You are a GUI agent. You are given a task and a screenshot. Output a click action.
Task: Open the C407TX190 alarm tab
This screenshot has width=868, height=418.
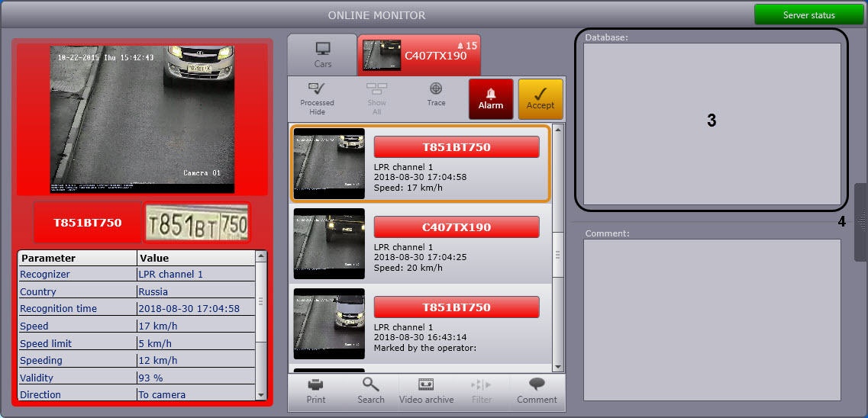pyautogui.click(x=419, y=55)
